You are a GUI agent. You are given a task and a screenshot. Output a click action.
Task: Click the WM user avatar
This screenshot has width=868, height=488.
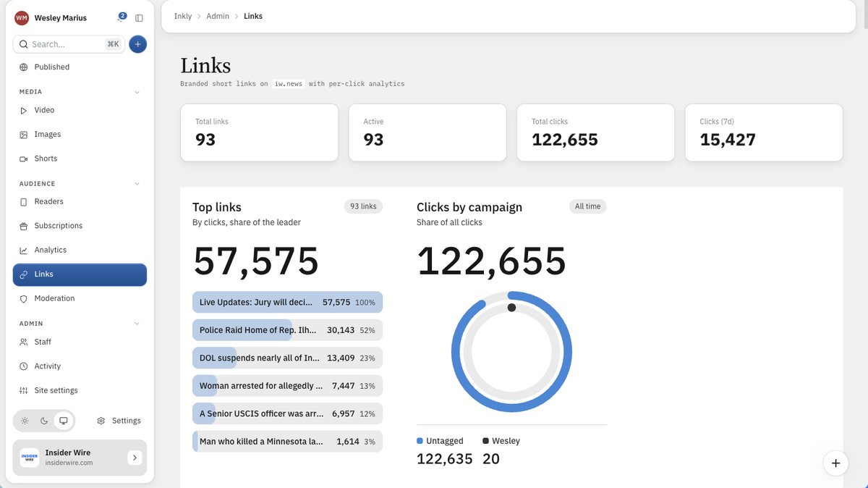pos(22,18)
